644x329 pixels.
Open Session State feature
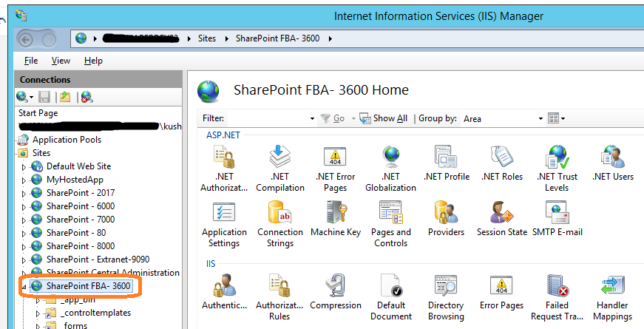[502, 220]
